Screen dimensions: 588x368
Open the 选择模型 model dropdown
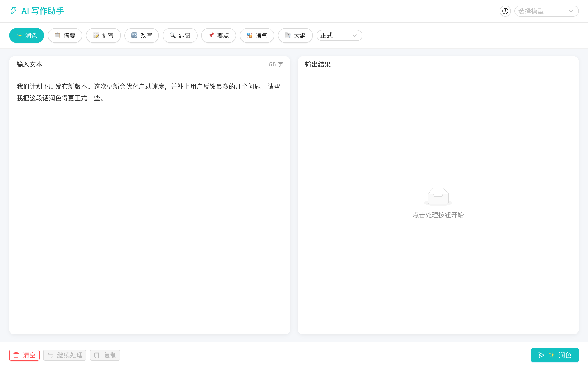pyautogui.click(x=546, y=11)
